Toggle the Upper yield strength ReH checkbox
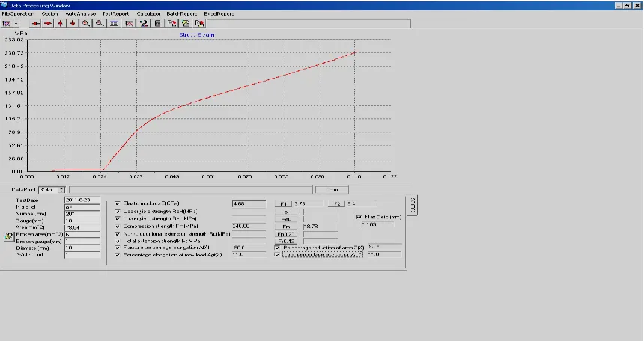 118,212
